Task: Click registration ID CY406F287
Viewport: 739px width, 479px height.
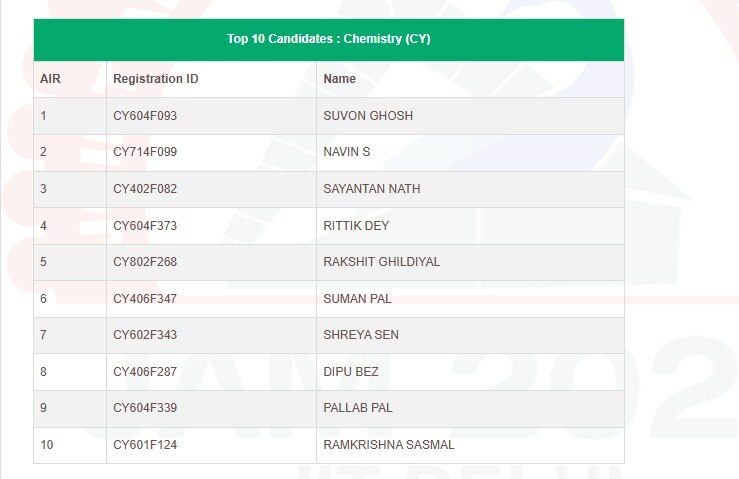Action: click(145, 372)
